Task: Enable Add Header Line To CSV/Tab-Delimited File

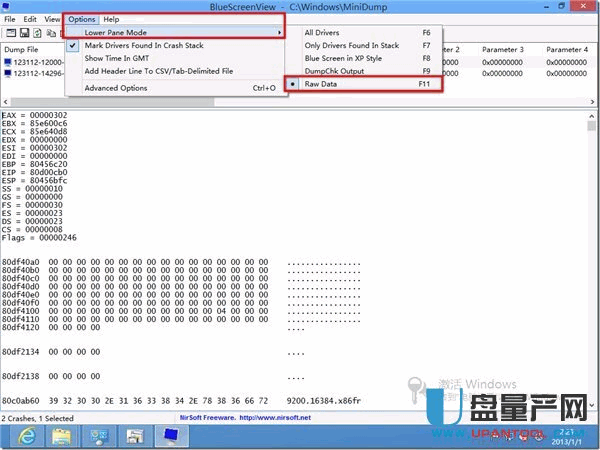Action: click(x=176, y=71)
